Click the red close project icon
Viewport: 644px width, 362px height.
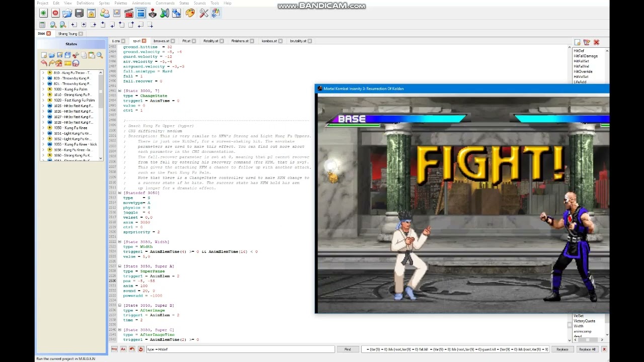click(55, 14)
